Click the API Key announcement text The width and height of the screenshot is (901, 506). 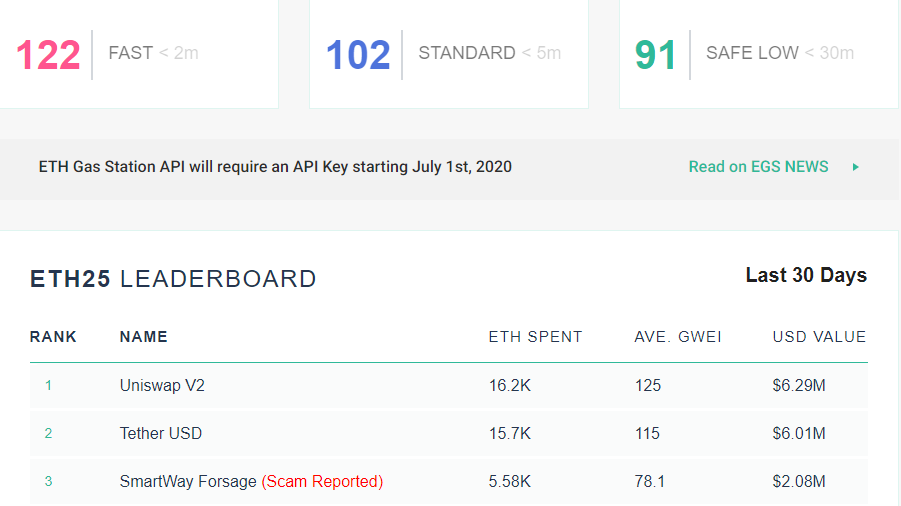click(275, 167)
